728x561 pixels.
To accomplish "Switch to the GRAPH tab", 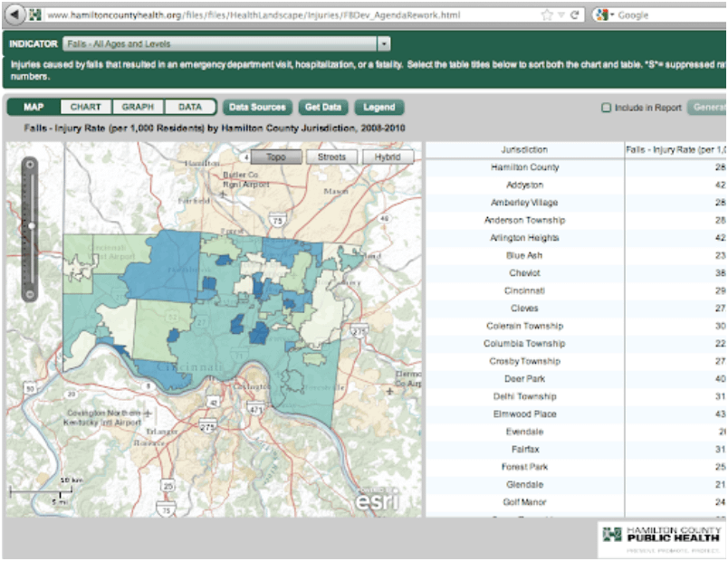I will coord(138,107).
